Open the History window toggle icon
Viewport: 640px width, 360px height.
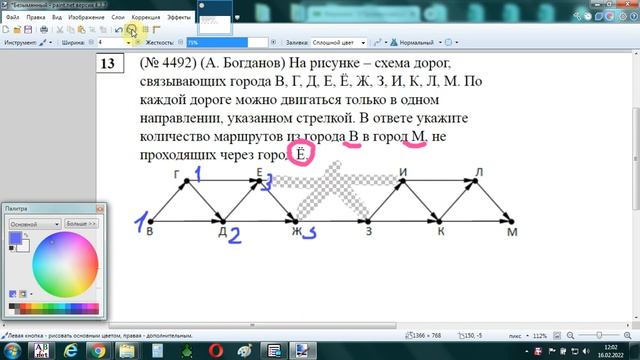tap(588, 16)
